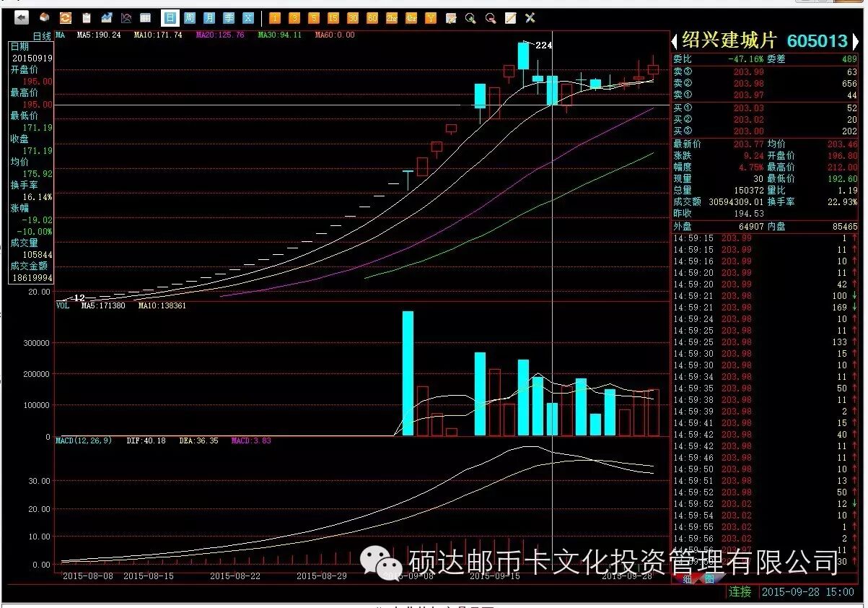Click the 卖③ 203.99 order row
The image size is (868, 608).
tap(766, 71)
